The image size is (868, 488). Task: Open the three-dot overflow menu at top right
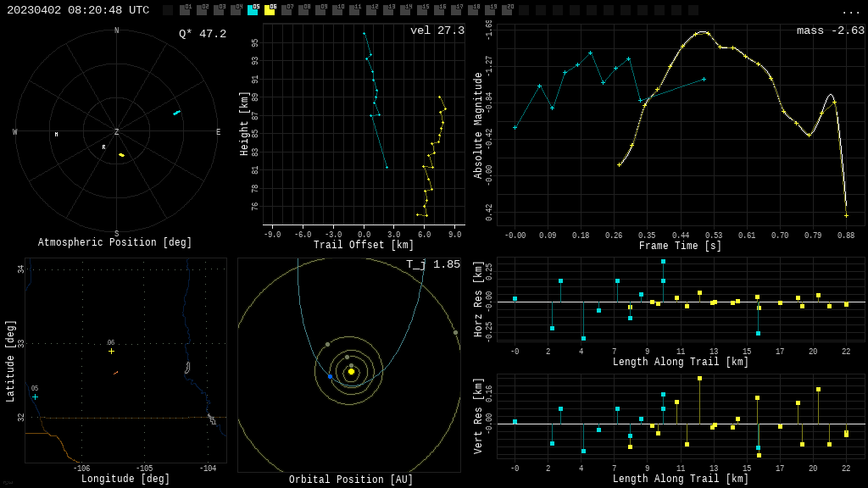tap(850, 11)
